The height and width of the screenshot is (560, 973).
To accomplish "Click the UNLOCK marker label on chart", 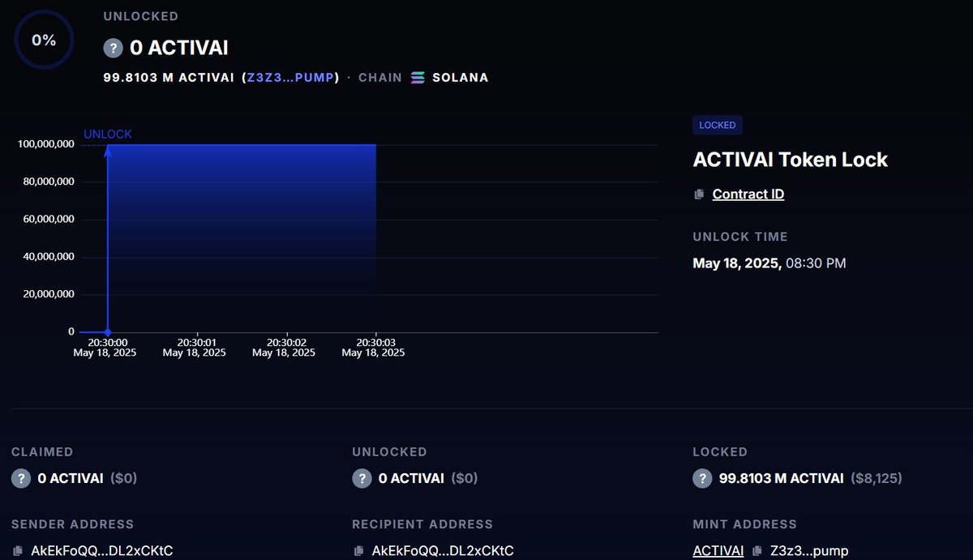I will (x=108, y=135).
